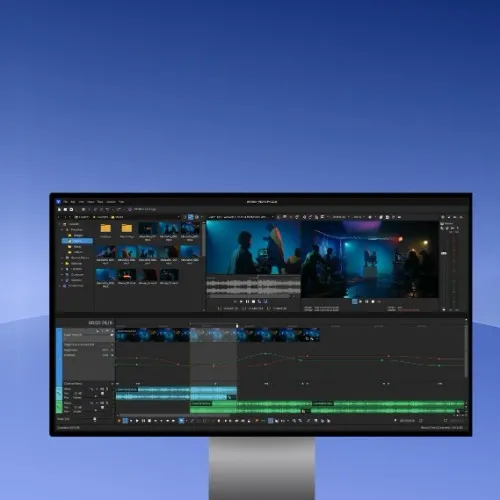Open the Insert menu
This screenshot has height=500, width=500.
91,202
